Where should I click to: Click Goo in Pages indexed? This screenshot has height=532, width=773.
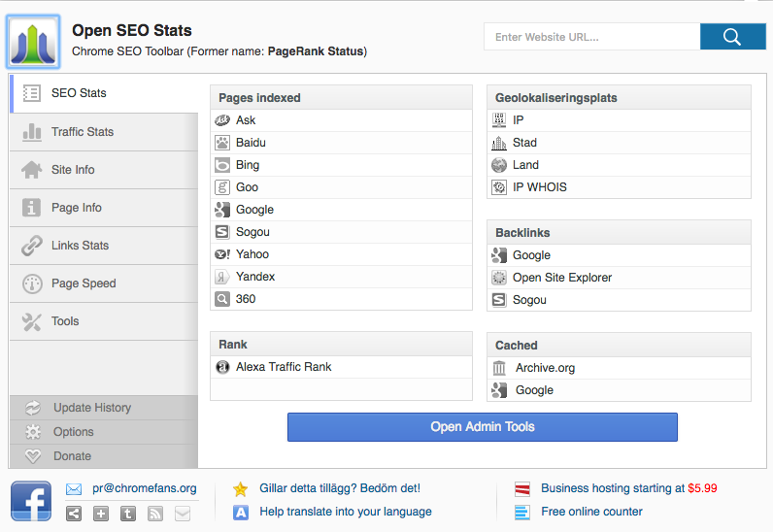coord(341,187)
